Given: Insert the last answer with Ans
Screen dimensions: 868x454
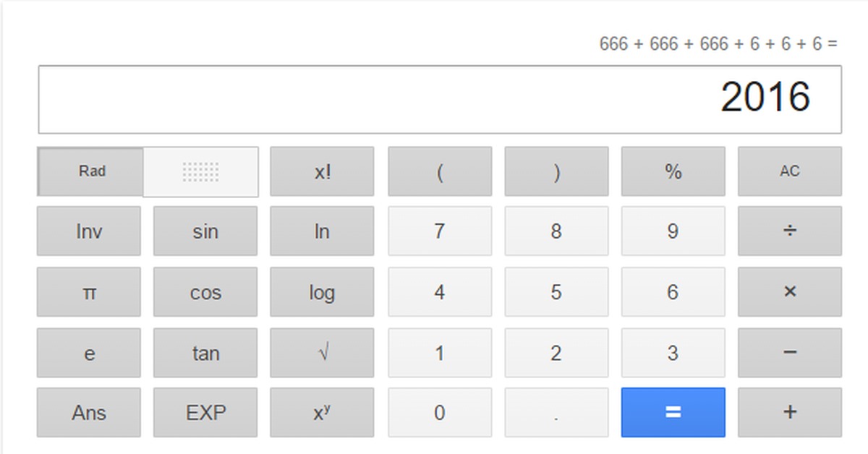Looking at the screenshot, I should click(x=89, y=413).
